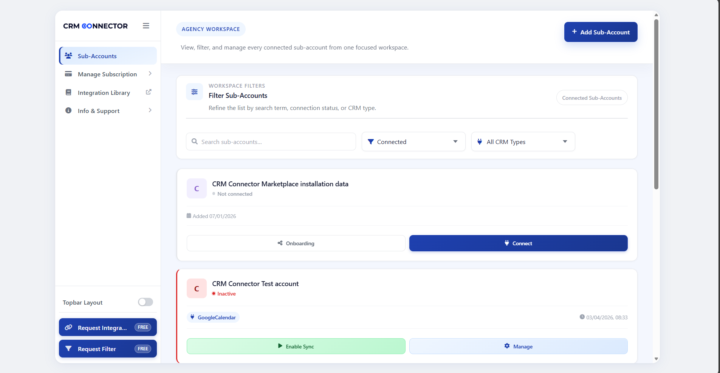This screenshot has width=720, height=373.
Task: Open the Sub-Accounts menu item
Action: [x=108, y=56]
